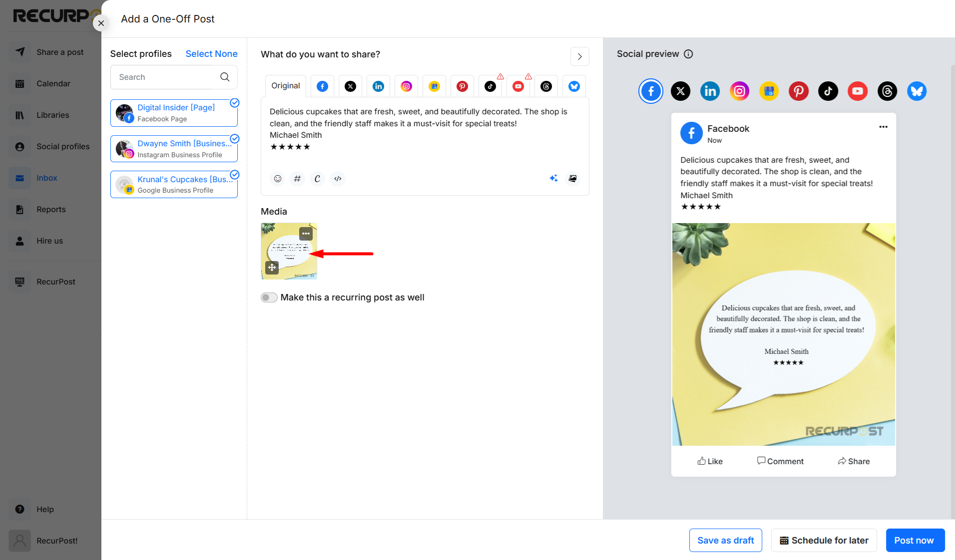Screen dimensions: 955x560
Task: Open Help in the sidebar
Action: point(50,509)
